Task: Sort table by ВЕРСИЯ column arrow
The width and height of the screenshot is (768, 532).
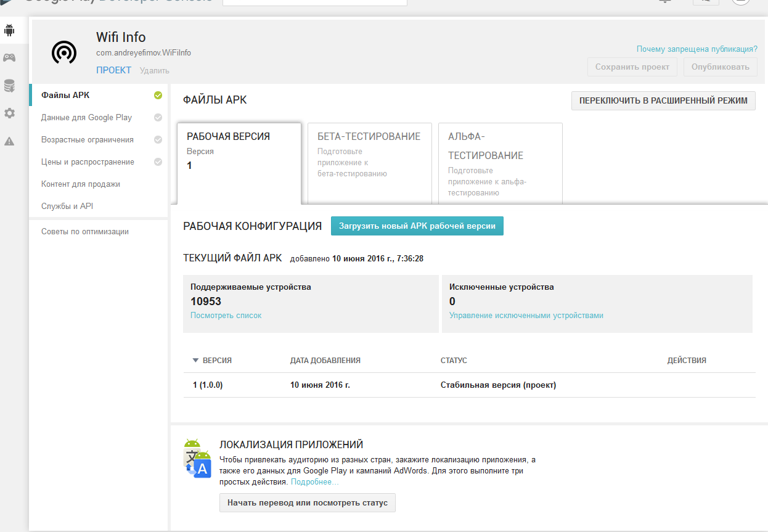Action: tap(196, 361)
